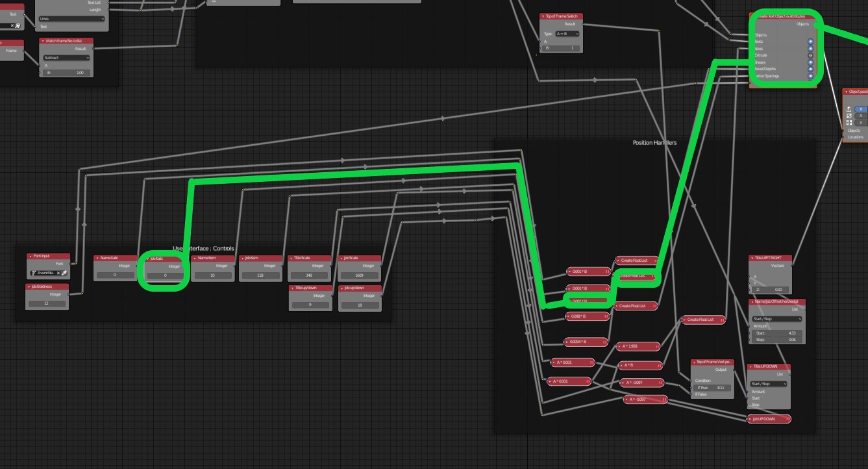Click the eyedropper in Font Input node
868x469 pixels.
tap(64, 273)
